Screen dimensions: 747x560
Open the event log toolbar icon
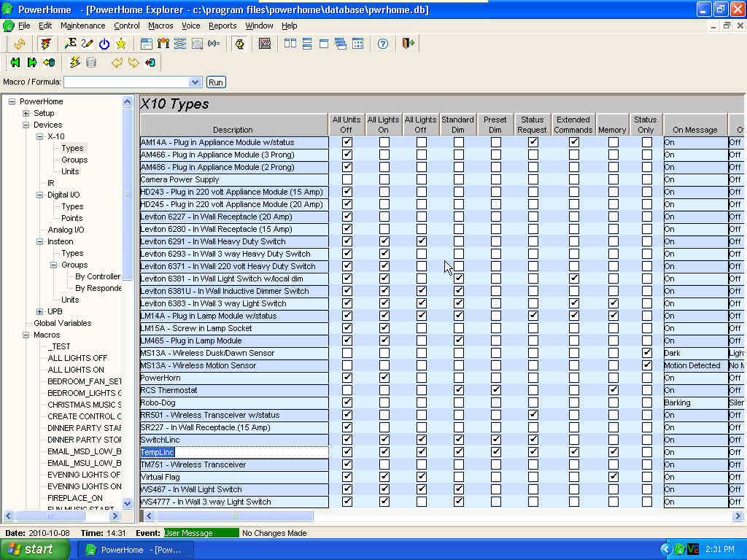click(x=265, y=44)
